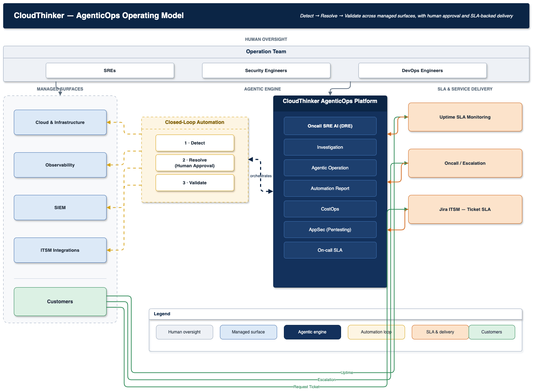Click the "CloudThinker — AgenticOps Operating Model" title
The image size is (534, 392).
(99, 16)
